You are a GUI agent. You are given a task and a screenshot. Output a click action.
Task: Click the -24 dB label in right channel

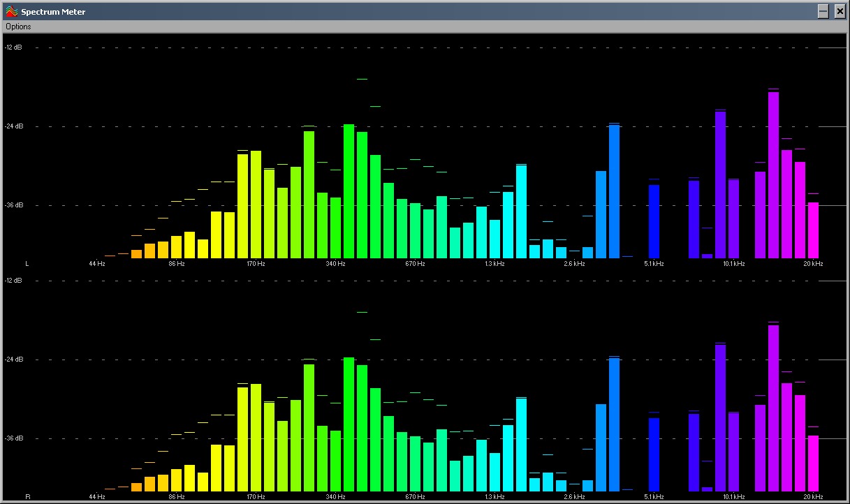click(13, 360)
